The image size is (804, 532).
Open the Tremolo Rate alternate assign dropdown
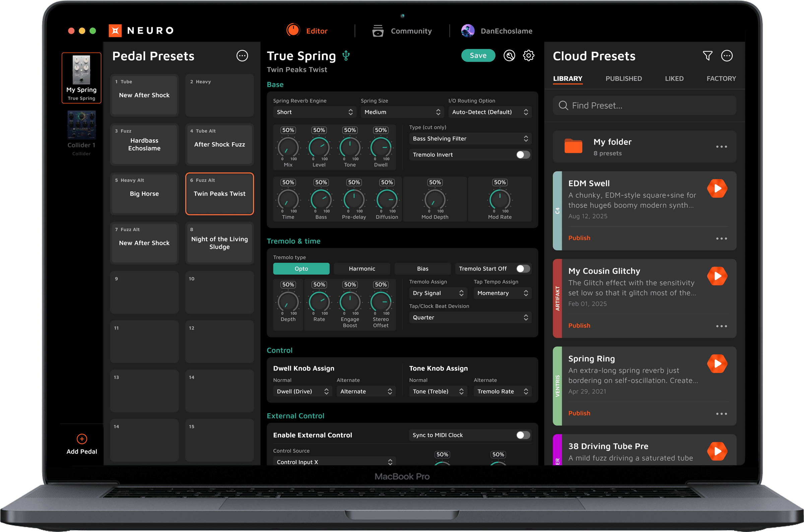click(503, 392)
